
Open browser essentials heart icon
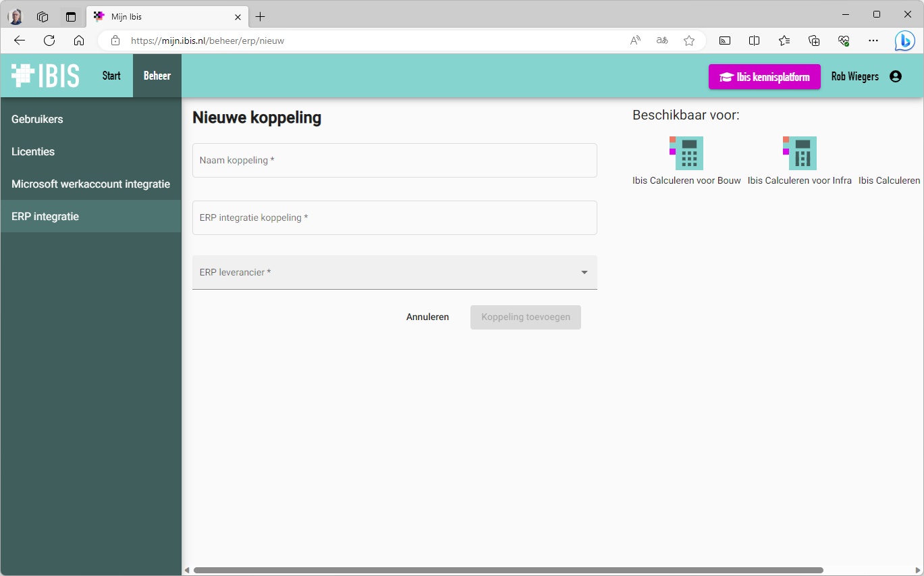(x=844, y=41)
